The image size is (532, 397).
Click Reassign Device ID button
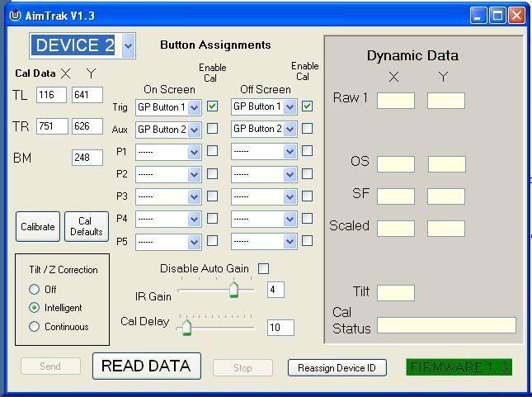pos(337,368)
